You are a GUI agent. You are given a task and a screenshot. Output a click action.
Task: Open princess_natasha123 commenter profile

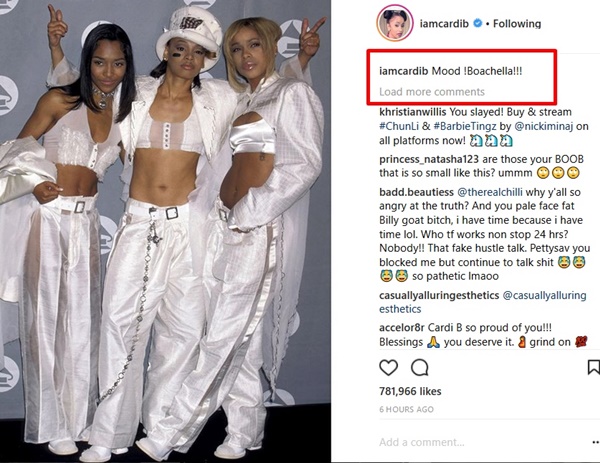427,159
